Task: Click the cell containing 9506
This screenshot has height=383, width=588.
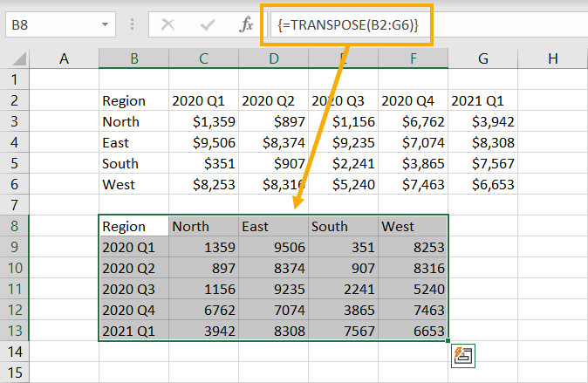Action: (273, 247)
